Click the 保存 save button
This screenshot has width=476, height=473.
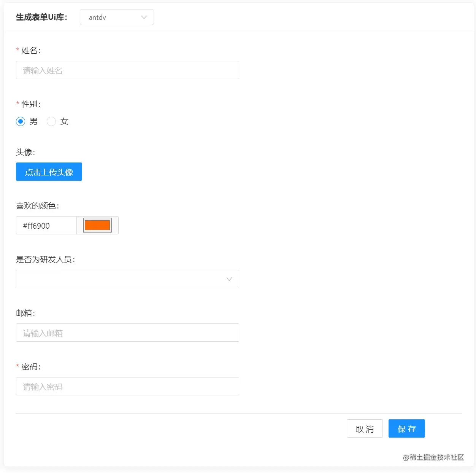pyautogui.click(x=407, y=428)
